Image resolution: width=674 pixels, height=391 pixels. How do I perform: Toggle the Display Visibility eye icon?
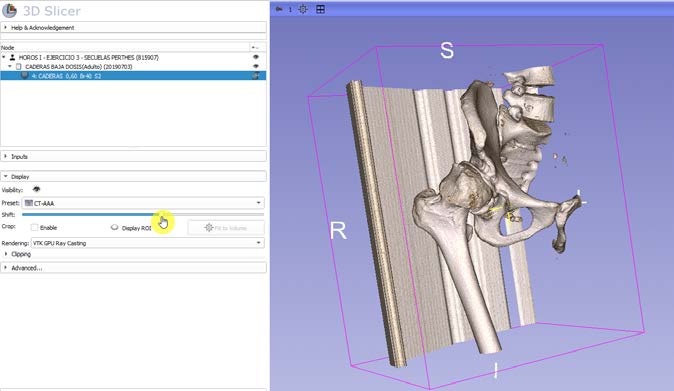tap(37, 189)
